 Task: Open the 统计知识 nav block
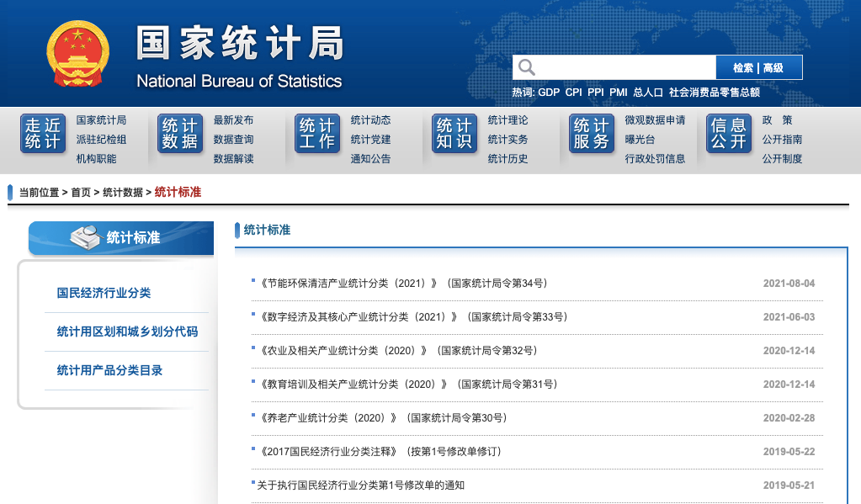click(454, 134)
